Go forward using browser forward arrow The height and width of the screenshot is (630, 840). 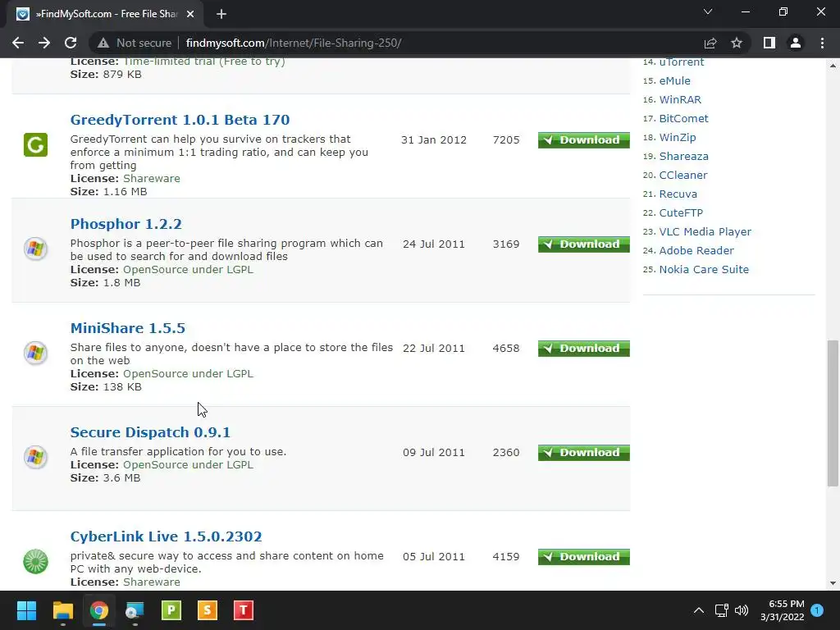click(x=44, y=43)
